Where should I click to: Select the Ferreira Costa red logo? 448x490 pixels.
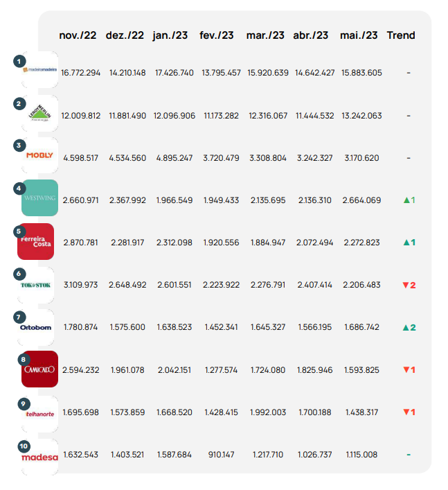36,243
